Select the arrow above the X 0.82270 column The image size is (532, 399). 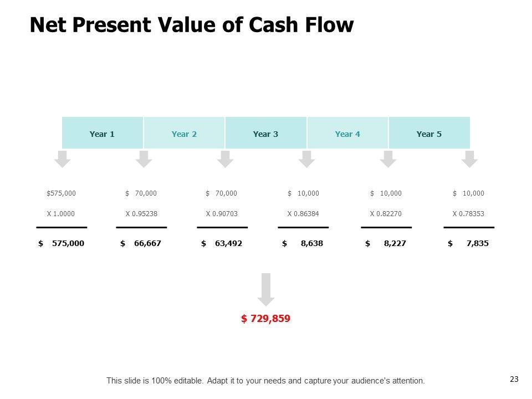point(388,158)
